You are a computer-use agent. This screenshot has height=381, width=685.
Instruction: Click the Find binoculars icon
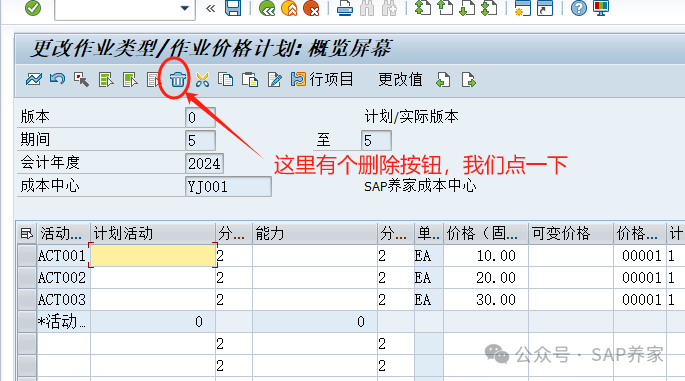(x=367, y=8)
